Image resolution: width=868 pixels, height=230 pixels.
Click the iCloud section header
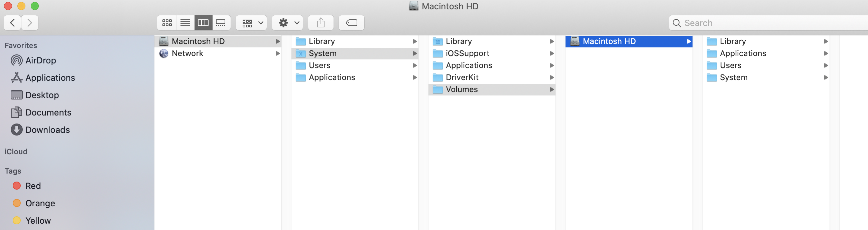tap(16, 152)
